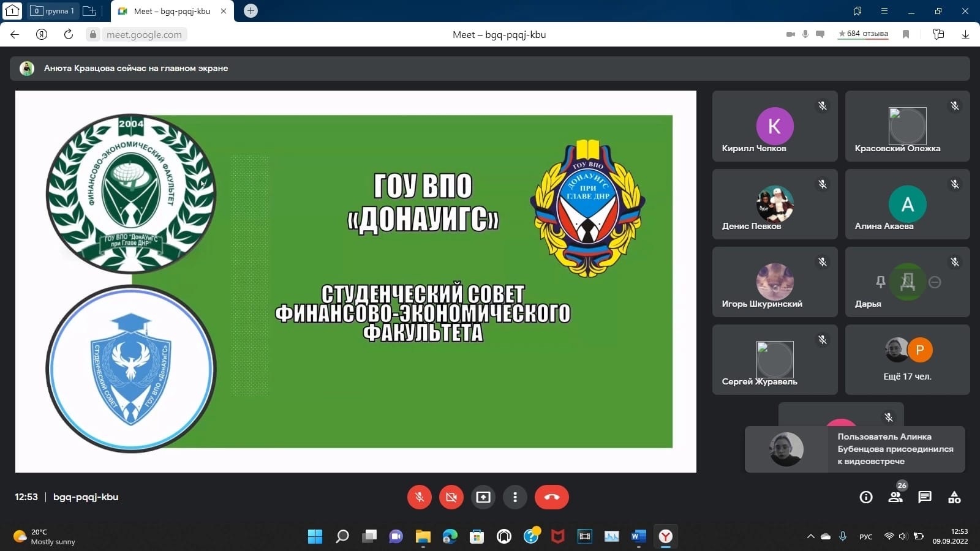Open the browser hamburger menu

(884, 11)
